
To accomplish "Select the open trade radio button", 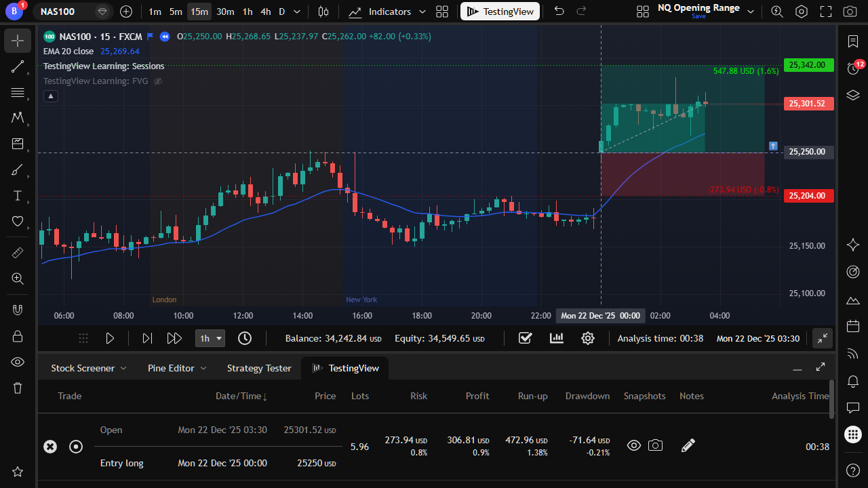I will [x=76, y=447].
